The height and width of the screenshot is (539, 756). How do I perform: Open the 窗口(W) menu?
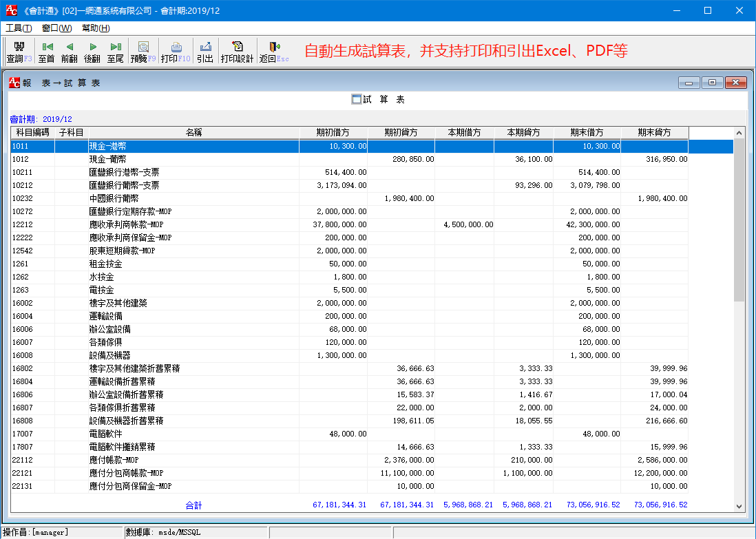click(56, 28)
